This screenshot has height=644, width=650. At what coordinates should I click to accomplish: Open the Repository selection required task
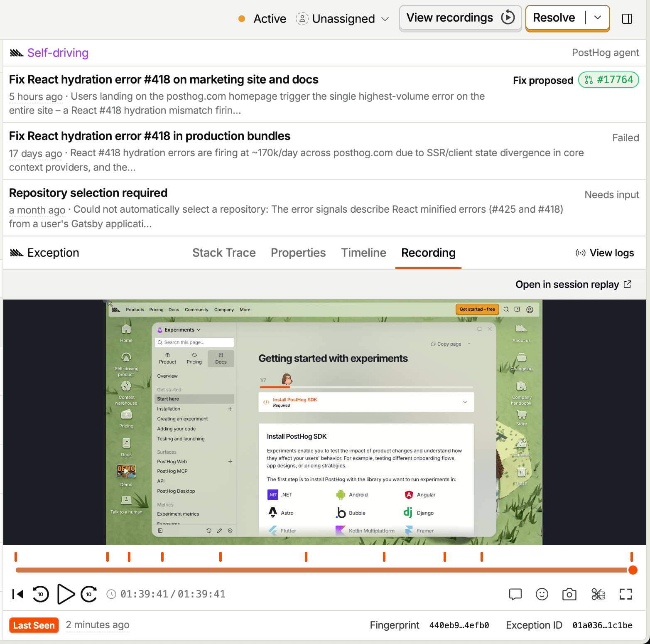[x=88, y=193]
